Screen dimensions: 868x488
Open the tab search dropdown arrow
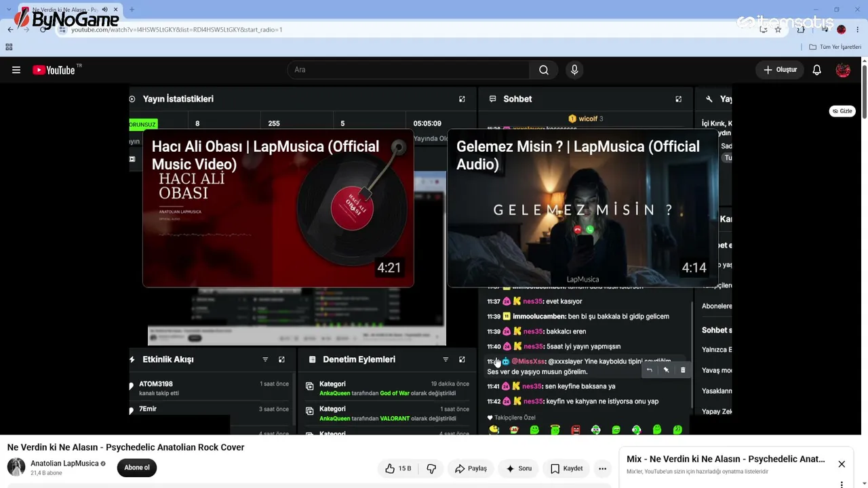(x=8, y=9)
